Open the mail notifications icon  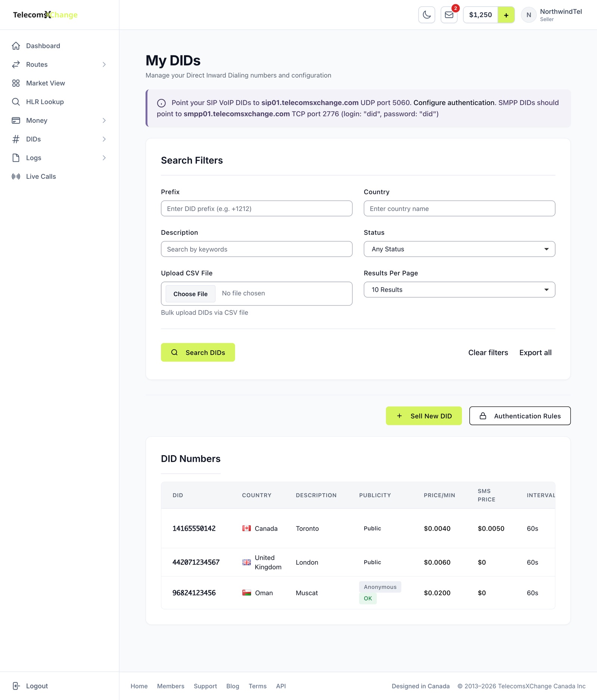tap(449, 15)
